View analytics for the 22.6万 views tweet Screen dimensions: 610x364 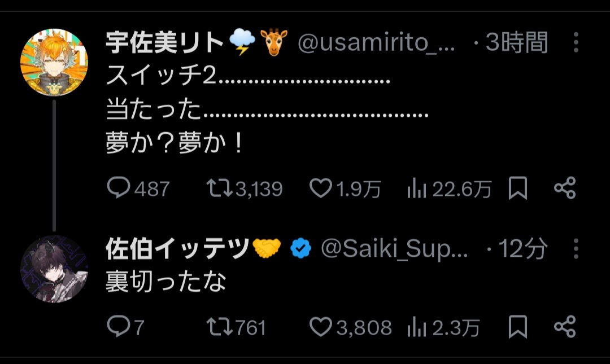pos(416,188)
